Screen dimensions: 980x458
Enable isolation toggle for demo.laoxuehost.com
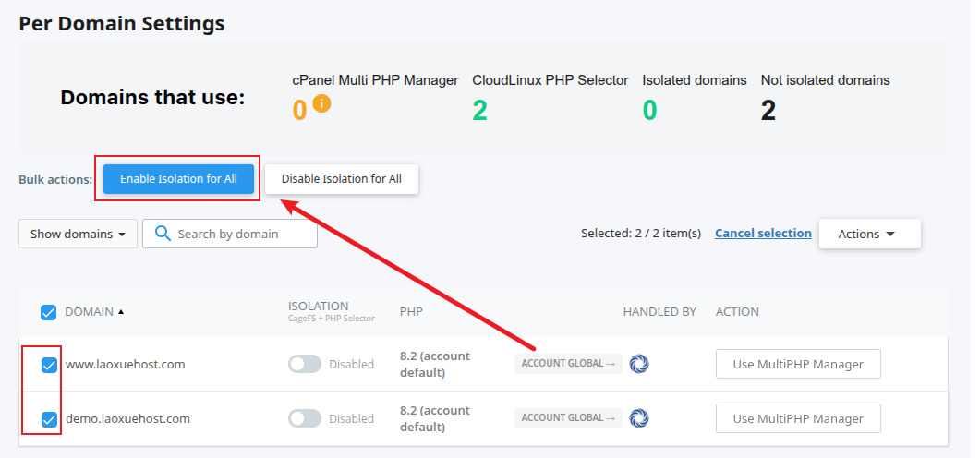tap(305, 419)
